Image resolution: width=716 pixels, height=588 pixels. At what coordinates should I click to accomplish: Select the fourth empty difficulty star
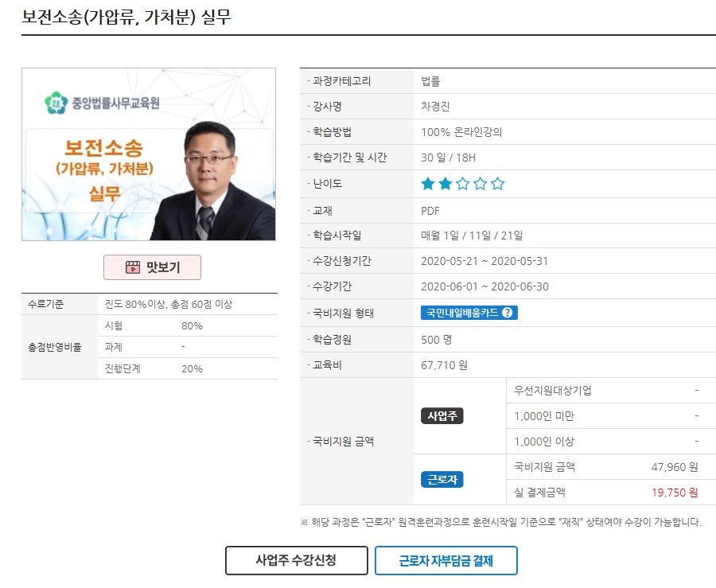pos(481,184)
